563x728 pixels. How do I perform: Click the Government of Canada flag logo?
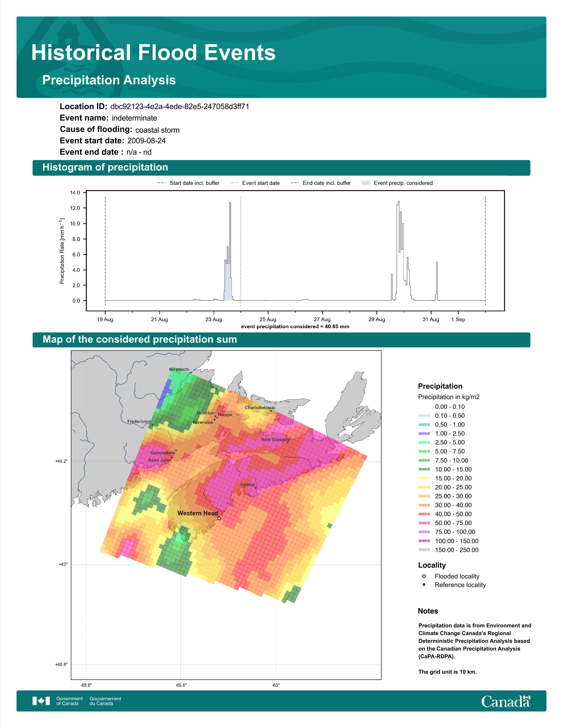pos(41,701)
